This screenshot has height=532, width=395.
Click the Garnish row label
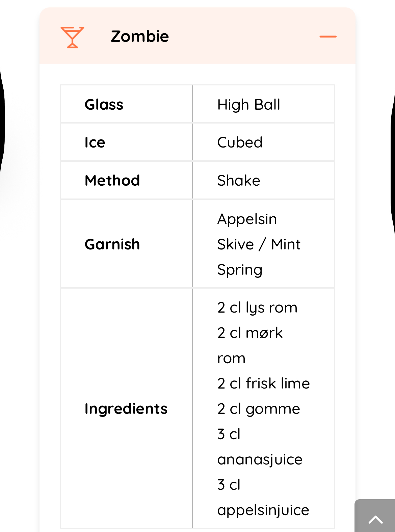112,244
